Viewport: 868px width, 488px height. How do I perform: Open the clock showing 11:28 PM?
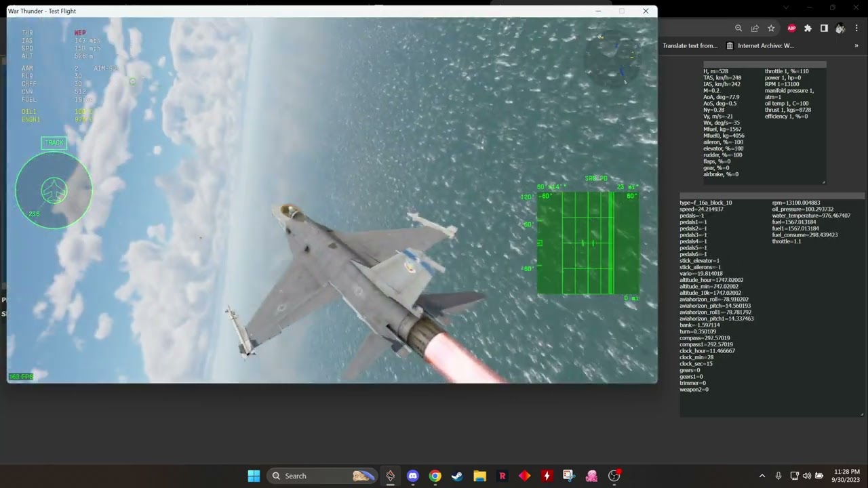tap(846, 476)
